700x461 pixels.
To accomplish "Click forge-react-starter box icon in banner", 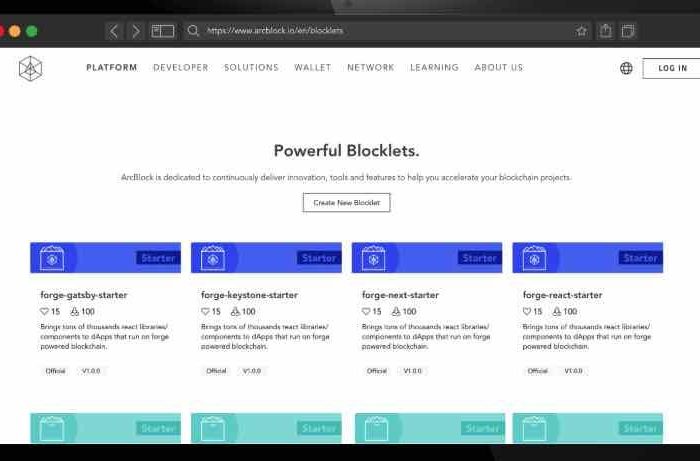I will 534,258.
